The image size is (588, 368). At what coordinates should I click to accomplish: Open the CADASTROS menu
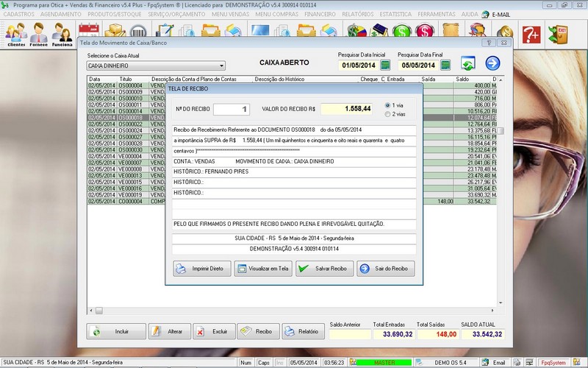[x=19, y=14]
